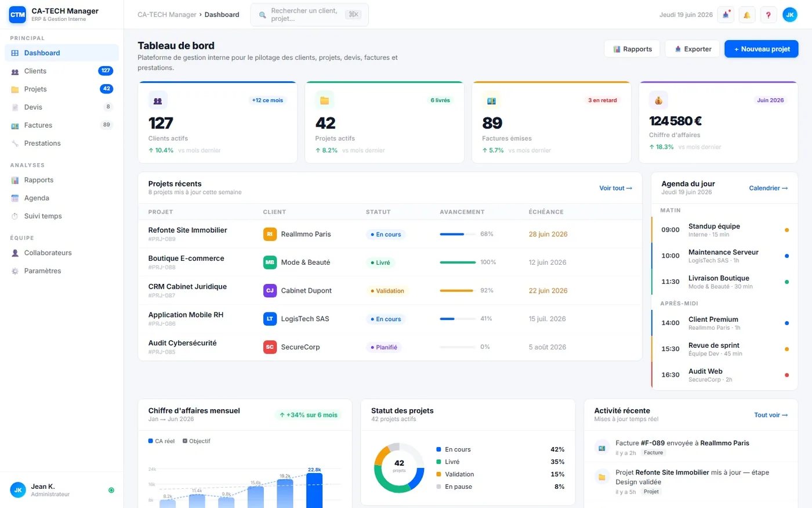
Task: Click the Clients actifs card icon
Action: click(x=158, y=100)
